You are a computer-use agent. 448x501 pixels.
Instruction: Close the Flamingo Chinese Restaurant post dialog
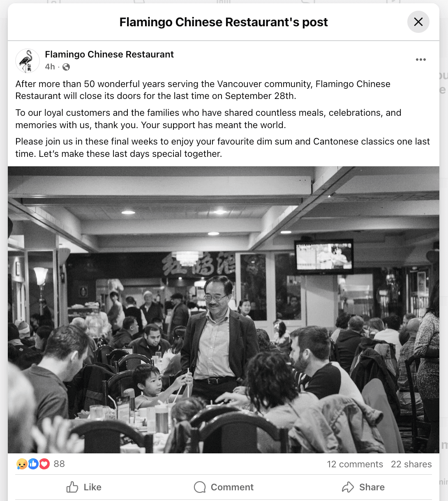[x=418, y=22]
